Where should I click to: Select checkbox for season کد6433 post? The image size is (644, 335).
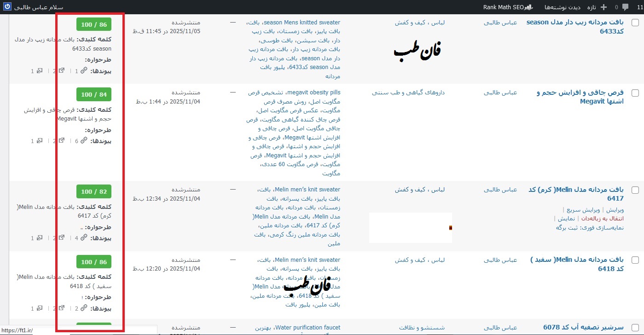635,23
